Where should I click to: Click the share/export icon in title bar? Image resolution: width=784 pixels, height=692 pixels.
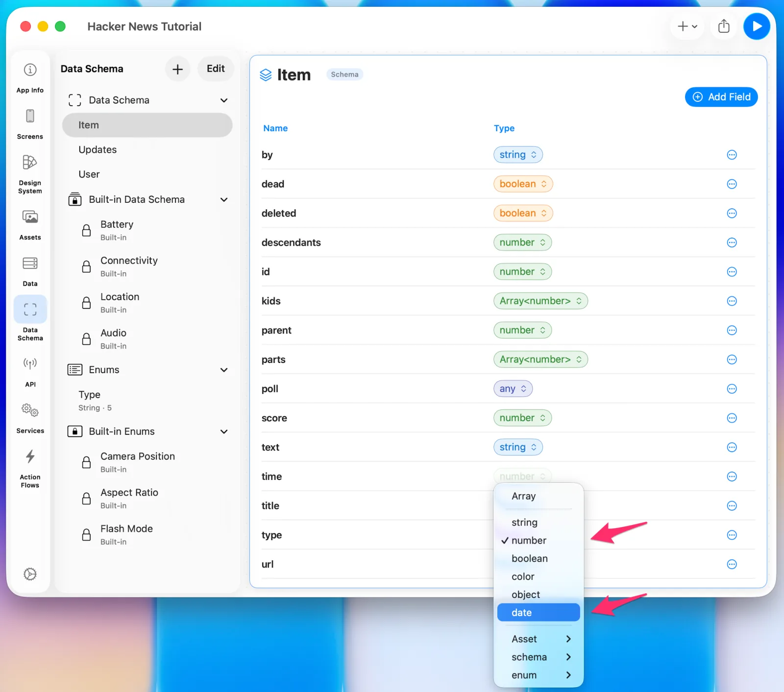pos(724,26)
